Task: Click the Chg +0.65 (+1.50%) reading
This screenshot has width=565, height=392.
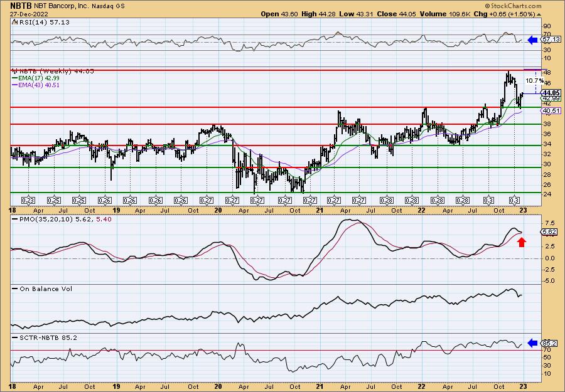Action: (x=504, y=14)
